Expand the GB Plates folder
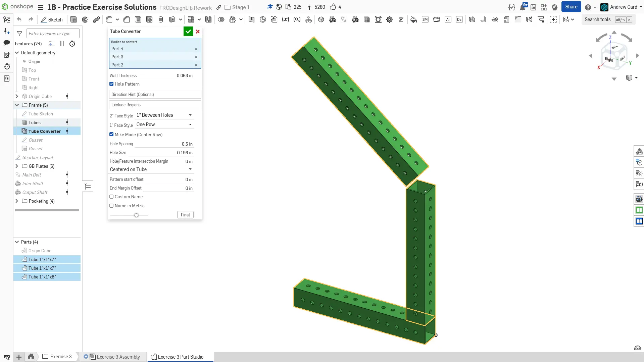 17,166
